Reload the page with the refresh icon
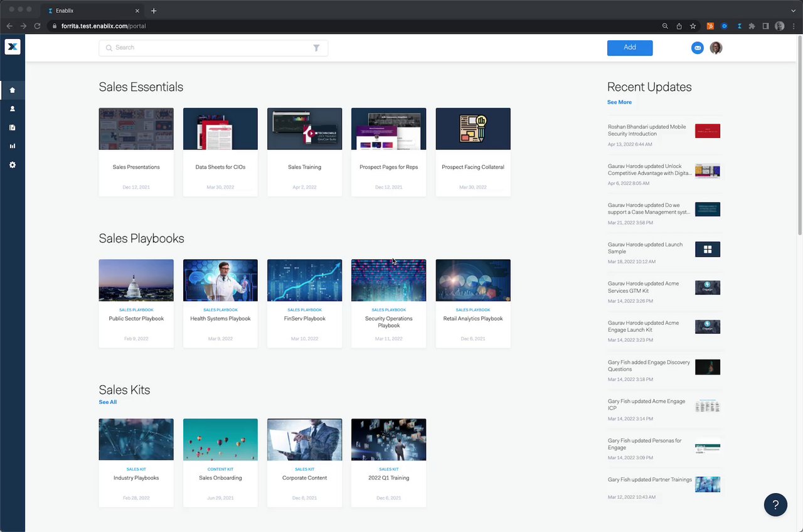This screenshot has height=532, width=803. [x=38, y=26]
